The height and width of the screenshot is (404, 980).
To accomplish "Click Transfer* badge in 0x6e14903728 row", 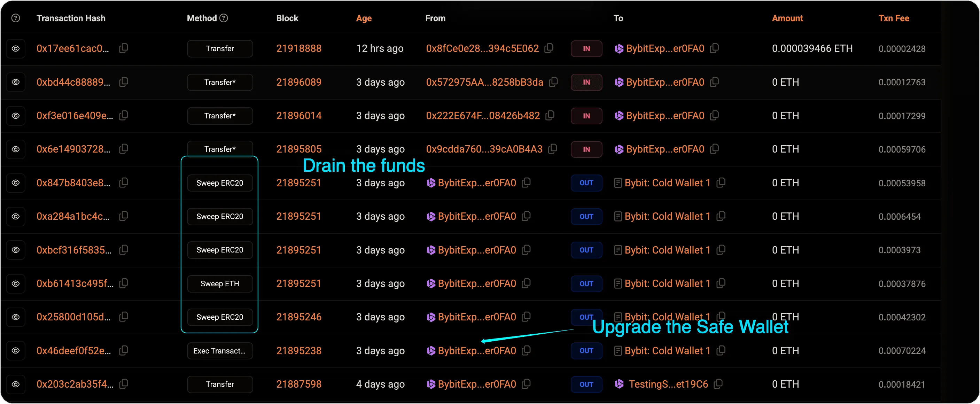I will coord(220,149).
